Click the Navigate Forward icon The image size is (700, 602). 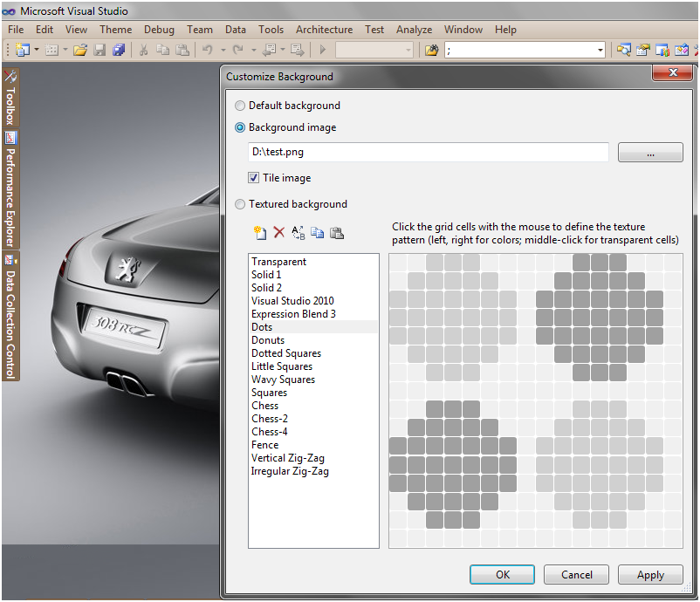click(297, 50)
